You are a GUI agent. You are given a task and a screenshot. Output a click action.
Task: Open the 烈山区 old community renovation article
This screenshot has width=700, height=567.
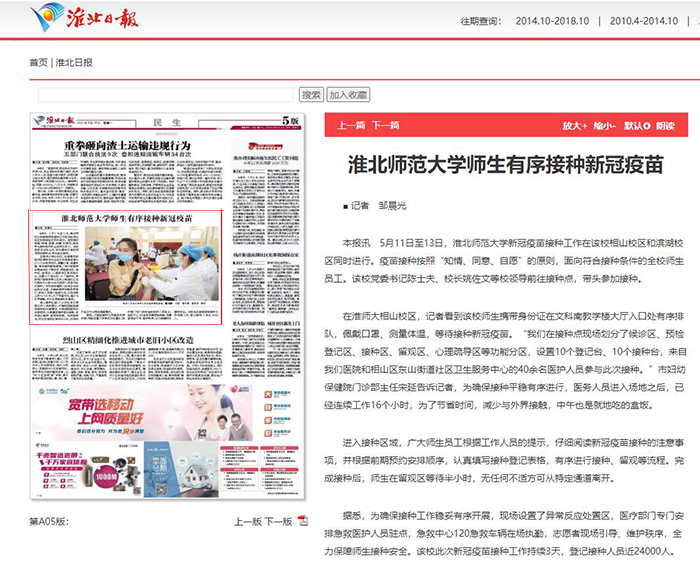(126, 340)
